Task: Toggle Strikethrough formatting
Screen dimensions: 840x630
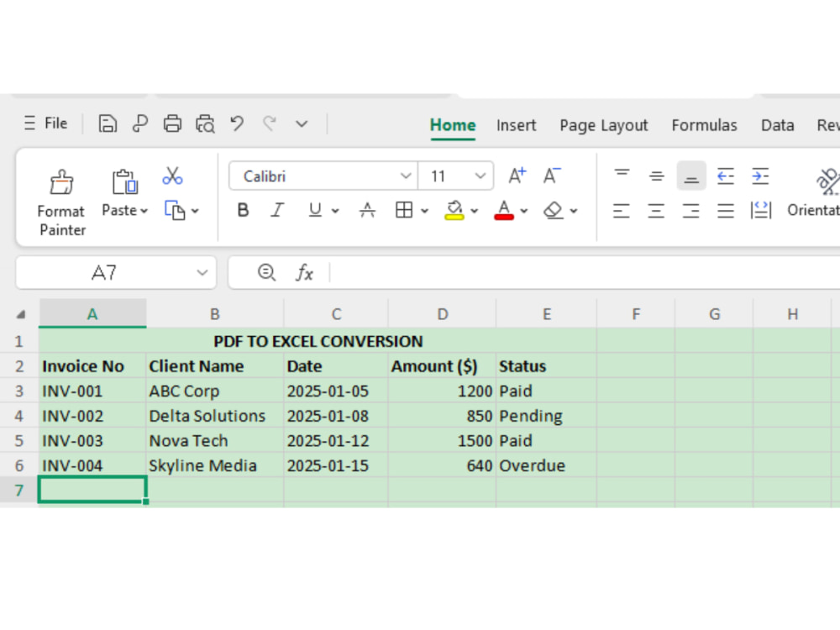Action: (x=368, y=210)
